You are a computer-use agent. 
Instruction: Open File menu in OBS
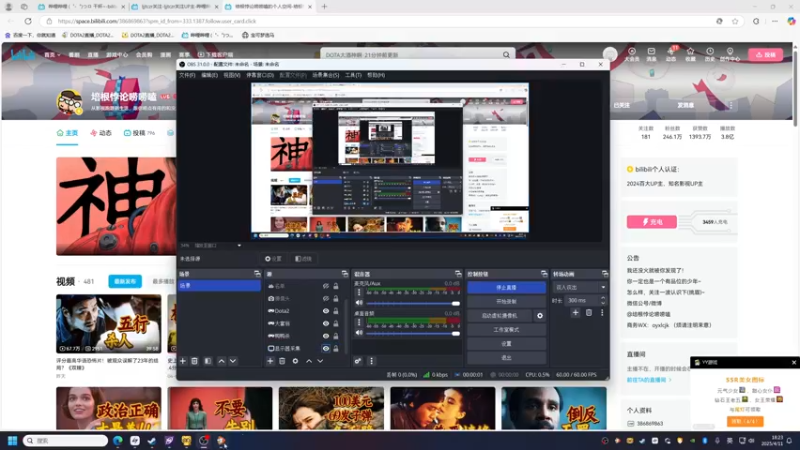click(x=187, y=75)
